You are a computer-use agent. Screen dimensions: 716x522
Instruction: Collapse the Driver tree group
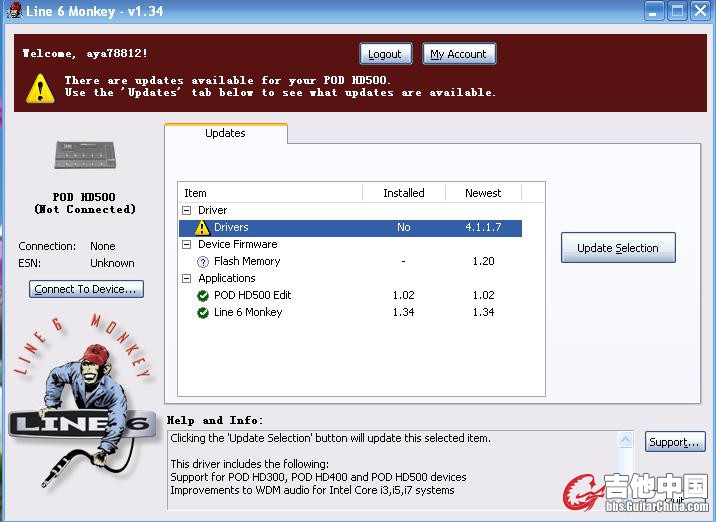click(186, 211)
